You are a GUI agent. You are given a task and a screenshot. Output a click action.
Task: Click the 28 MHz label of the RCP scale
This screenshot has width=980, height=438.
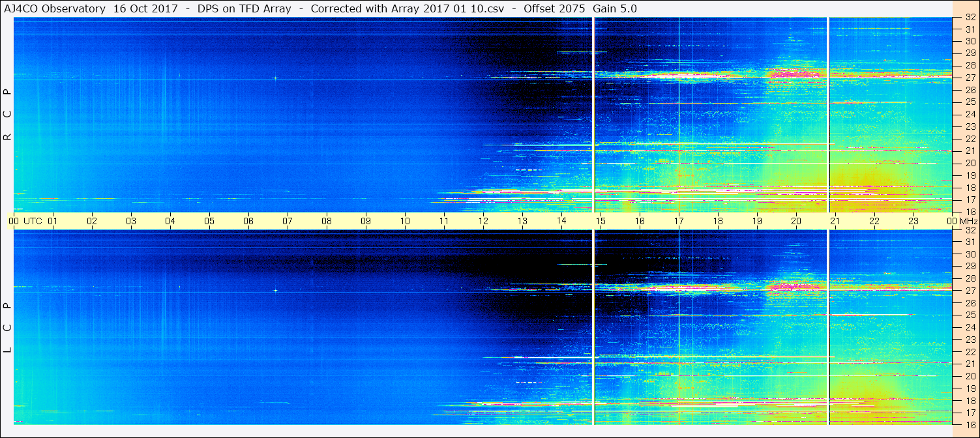point(970,65)
